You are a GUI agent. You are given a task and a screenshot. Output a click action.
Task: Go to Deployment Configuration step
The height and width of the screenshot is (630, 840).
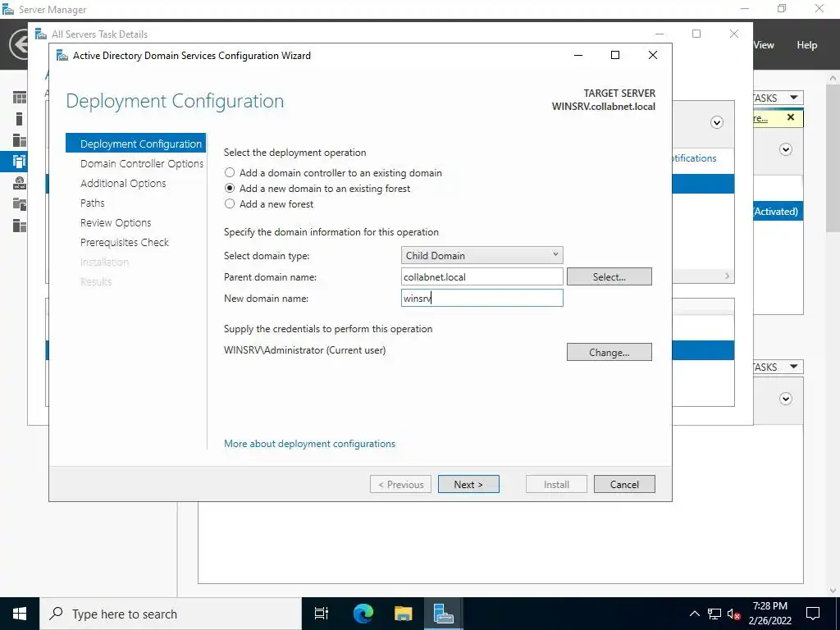click(135, 144)
